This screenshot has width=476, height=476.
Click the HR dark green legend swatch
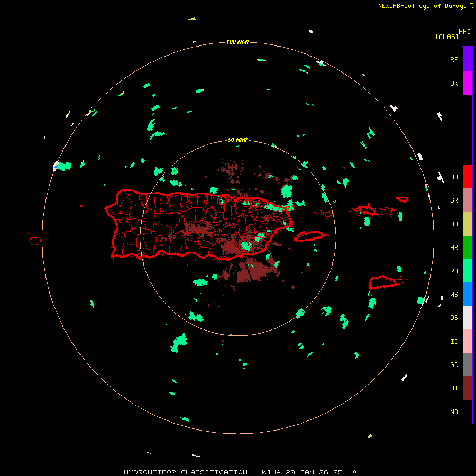click(467, 247)
